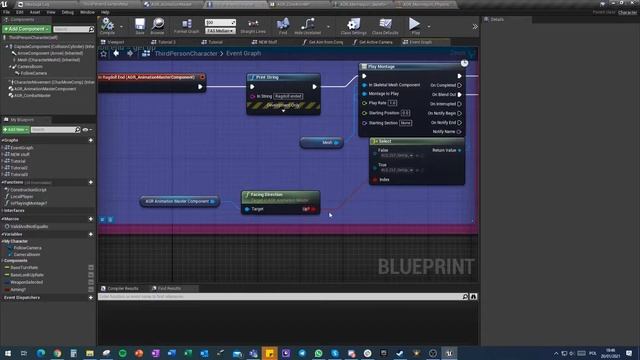
Task: Open File Explorer from the taskbar
Action: [90, 353]
